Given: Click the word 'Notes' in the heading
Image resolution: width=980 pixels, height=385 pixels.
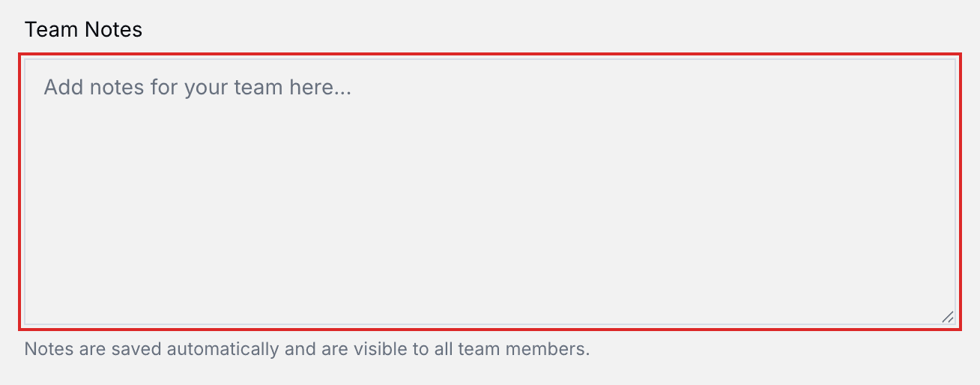Looking at the screenshot, I should tap(112, 30).
